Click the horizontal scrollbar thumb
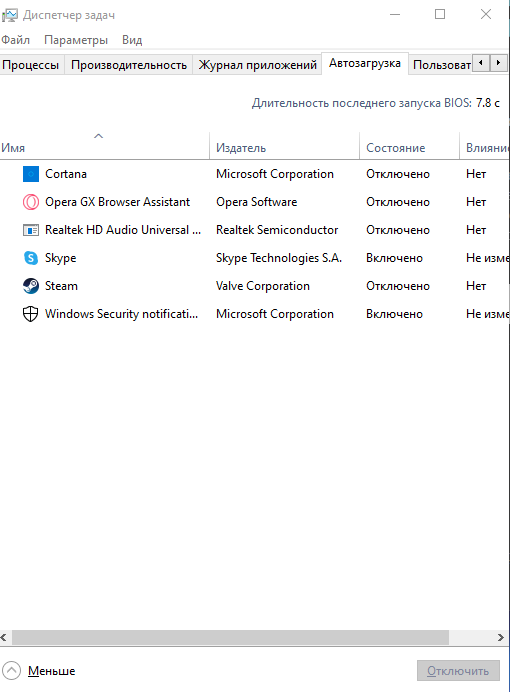Viewport: 510px width, 692px height. 230,637
